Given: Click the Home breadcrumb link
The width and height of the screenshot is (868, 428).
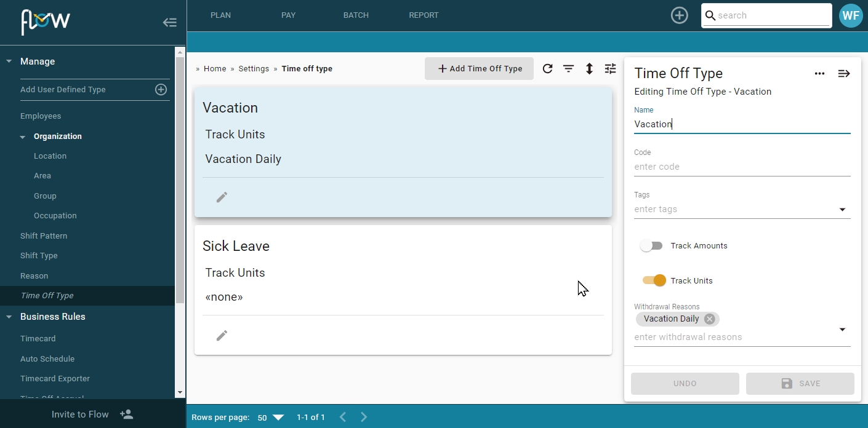Looking at the screenshot, I should pyautogui.click(x=215, y=69).
